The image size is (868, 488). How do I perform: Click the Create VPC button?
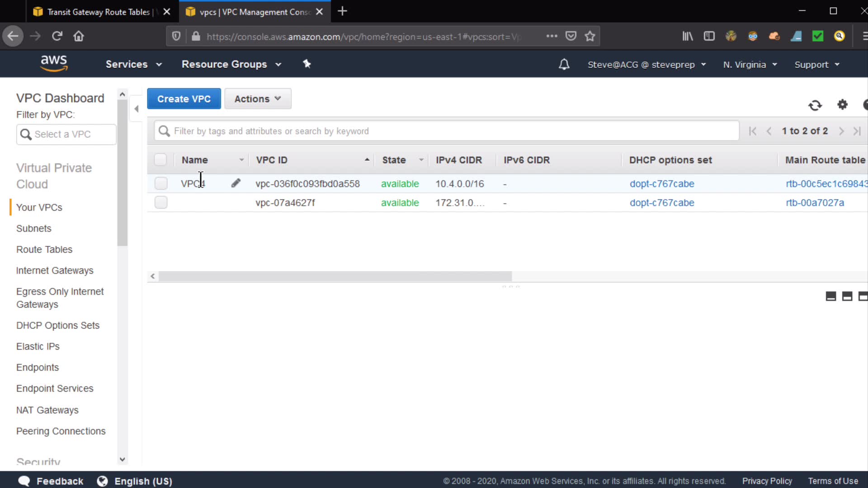(184, 99)
